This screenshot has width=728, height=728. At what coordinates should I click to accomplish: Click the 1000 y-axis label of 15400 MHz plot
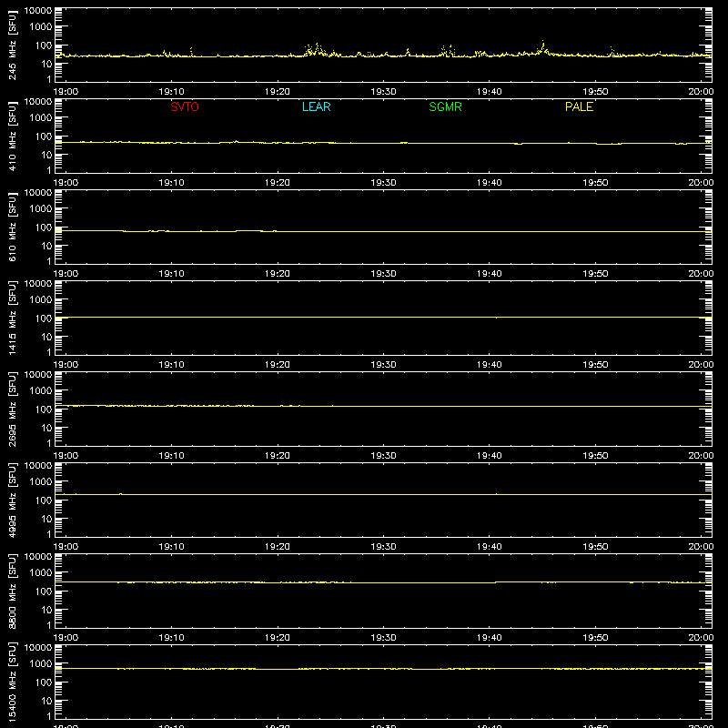tap(41, 663)
